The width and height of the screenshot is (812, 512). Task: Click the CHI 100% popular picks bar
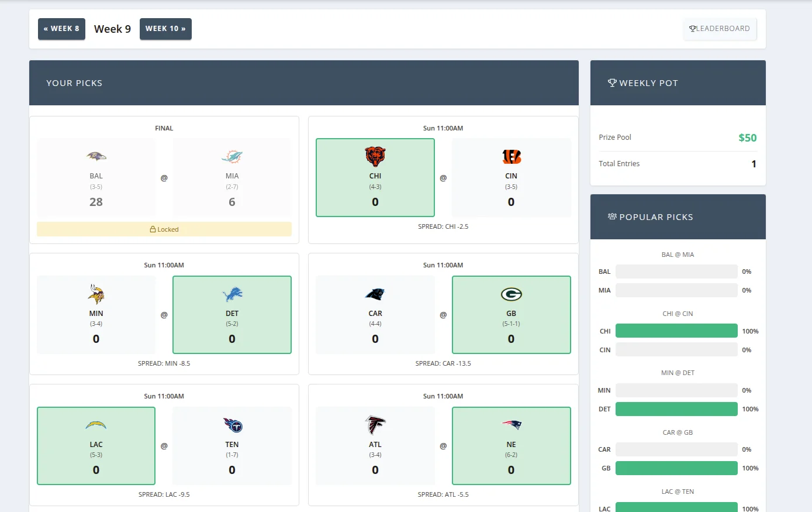tap(676, 331)
